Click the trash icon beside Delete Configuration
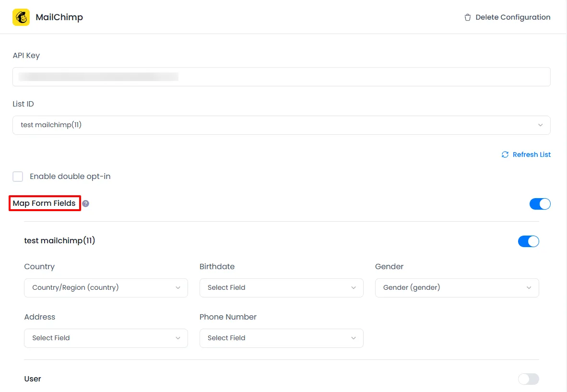 coord(467,17)
